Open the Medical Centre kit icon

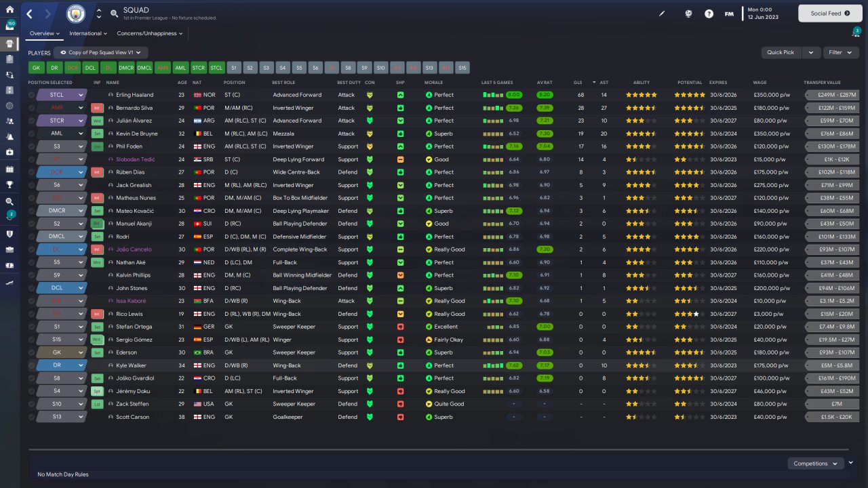tap(9, 152)
